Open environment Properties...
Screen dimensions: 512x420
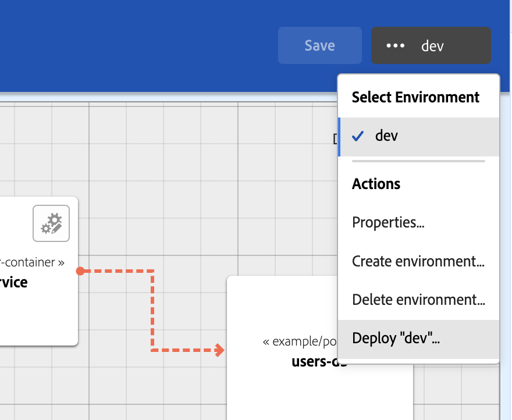click(x=418, y=222)
